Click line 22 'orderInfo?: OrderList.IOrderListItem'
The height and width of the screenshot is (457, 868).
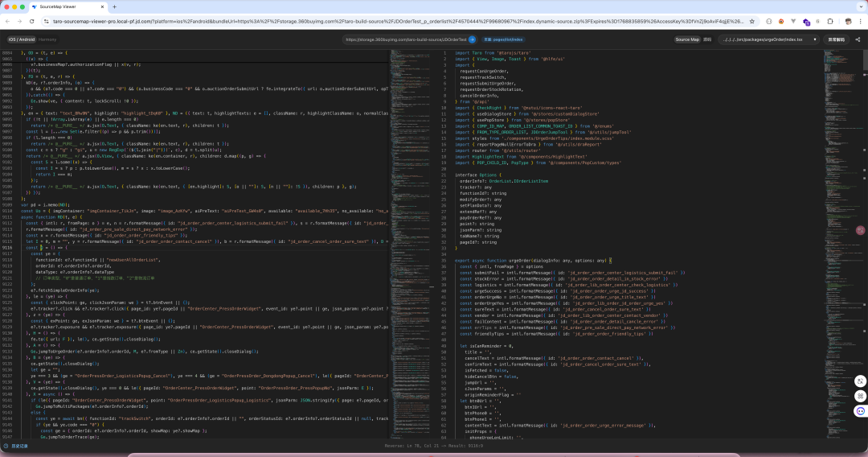[x=504, y=181]
